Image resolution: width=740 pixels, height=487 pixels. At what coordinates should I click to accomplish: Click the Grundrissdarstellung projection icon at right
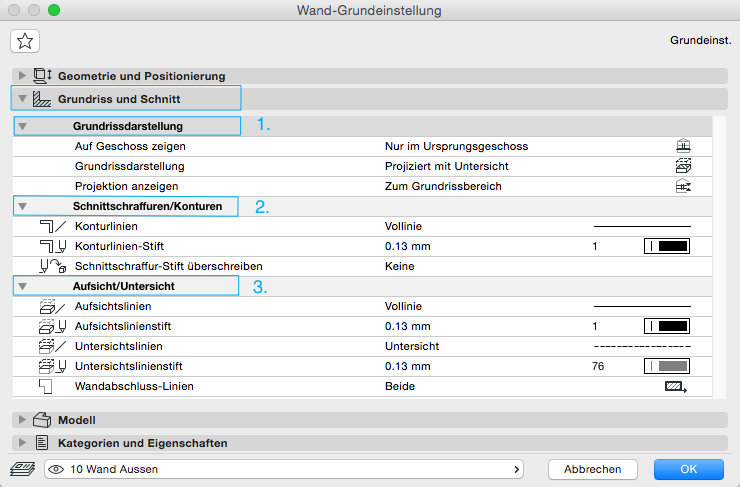pos(684,166)
